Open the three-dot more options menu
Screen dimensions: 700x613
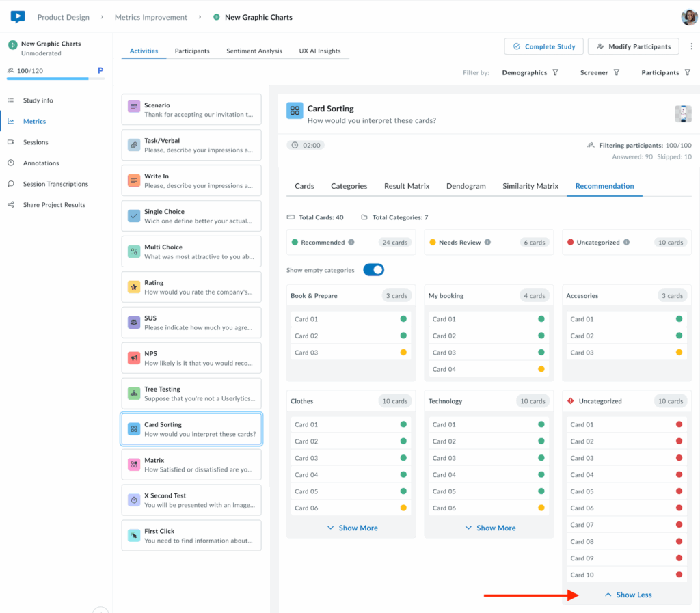tap(691, 46)
